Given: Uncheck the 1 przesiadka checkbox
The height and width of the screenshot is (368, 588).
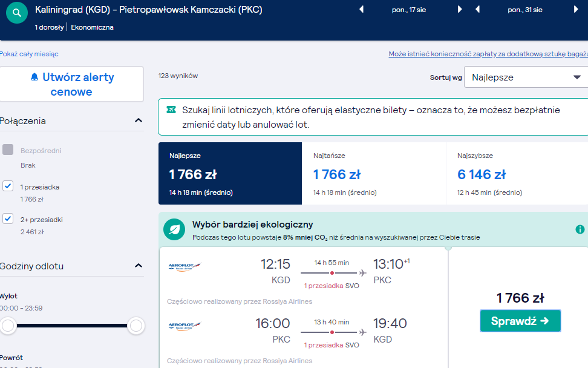Looking at the screenshot, I should [8, 186].
